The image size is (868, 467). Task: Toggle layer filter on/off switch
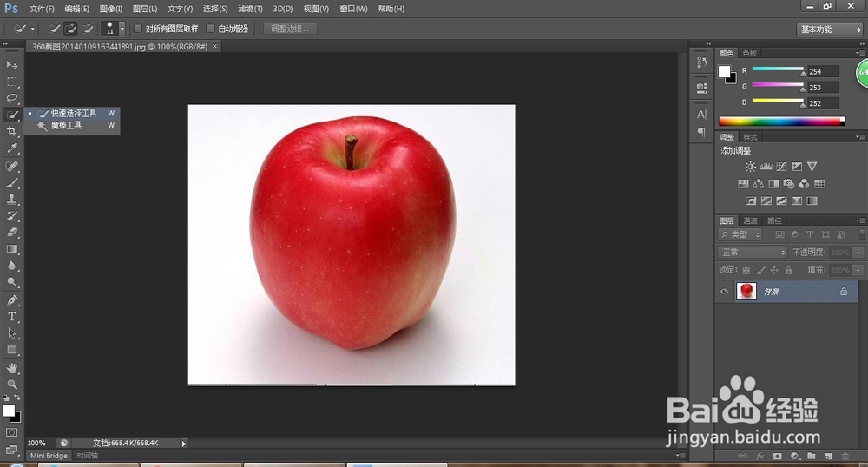861,234
